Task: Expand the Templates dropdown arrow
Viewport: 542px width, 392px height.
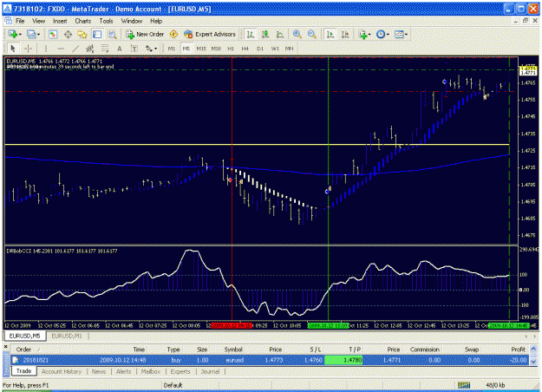Action: pyautogui.click(x=406, y=34)
